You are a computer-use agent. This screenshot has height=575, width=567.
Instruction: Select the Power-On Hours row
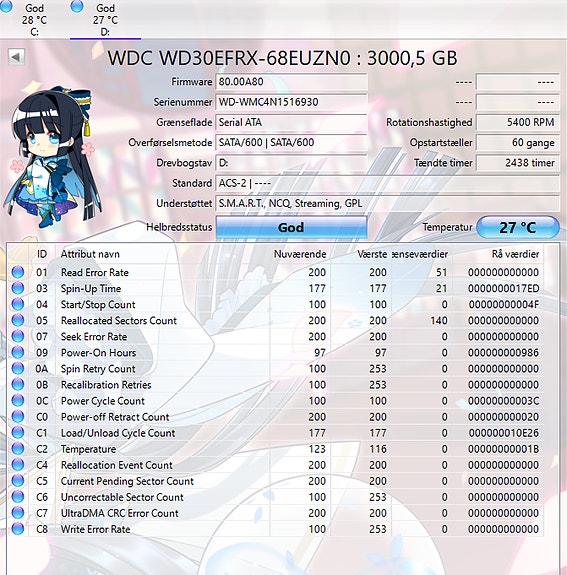point(275,352)
